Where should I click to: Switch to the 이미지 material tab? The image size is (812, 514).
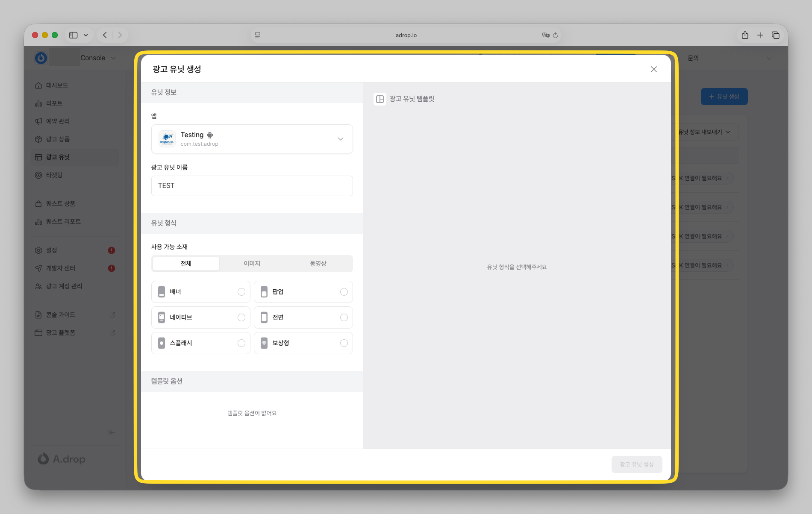252,264
